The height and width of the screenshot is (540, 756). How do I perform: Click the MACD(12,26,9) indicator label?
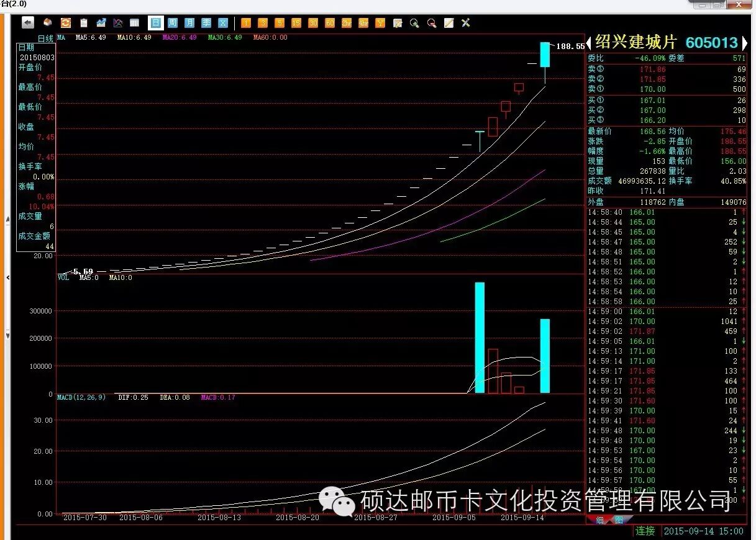pyautogui.click(x=81, y=397)
